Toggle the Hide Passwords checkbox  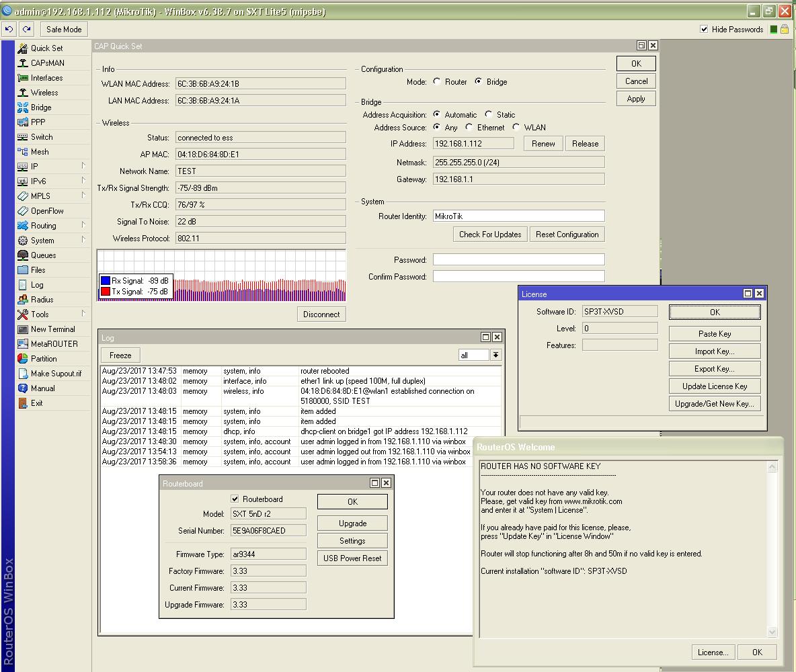tap(704, 30)
